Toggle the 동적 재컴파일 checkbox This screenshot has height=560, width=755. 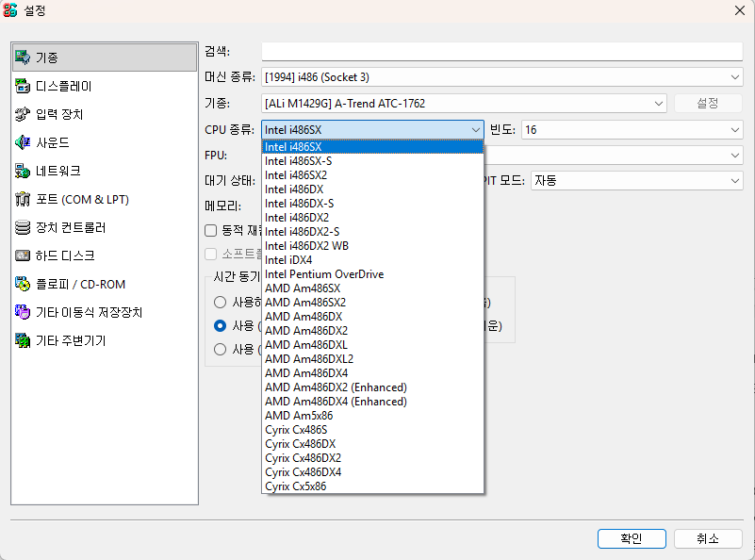click(210, 231)
